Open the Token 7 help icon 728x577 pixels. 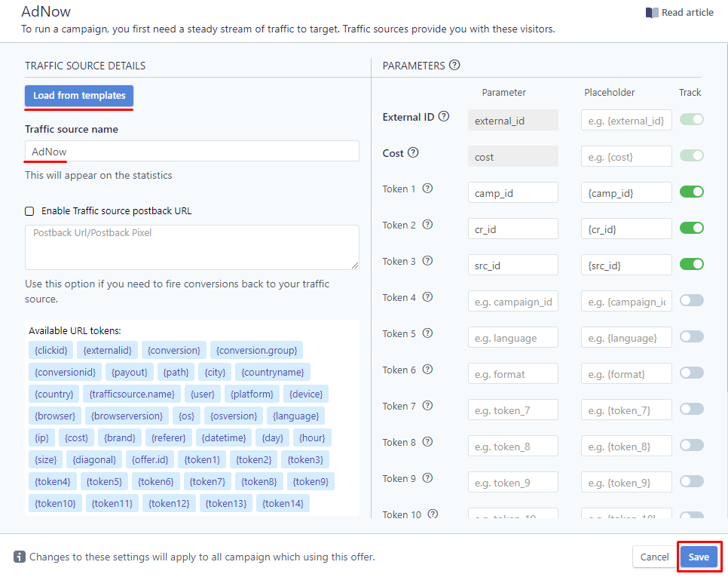tap(427, 406)
